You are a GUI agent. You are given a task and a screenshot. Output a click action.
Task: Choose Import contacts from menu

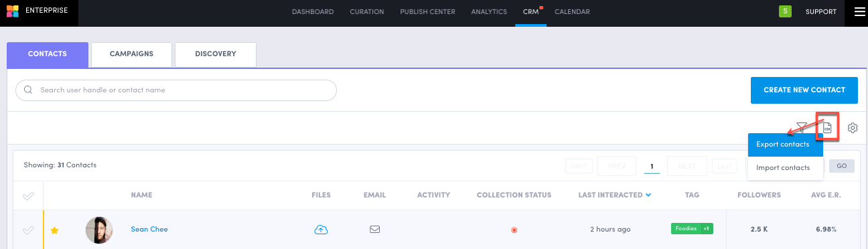tap(786, 167)
